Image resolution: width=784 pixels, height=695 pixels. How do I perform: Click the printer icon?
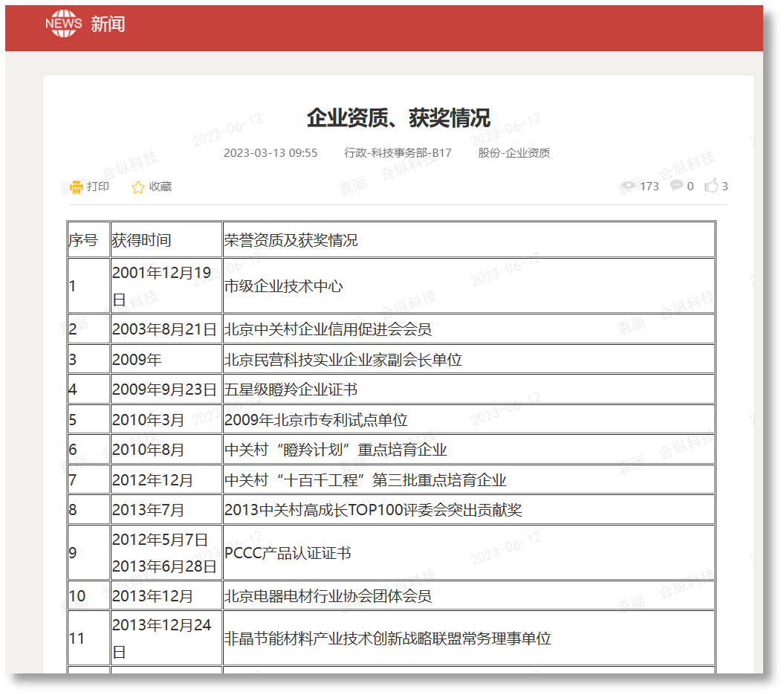tap(77, 187)
